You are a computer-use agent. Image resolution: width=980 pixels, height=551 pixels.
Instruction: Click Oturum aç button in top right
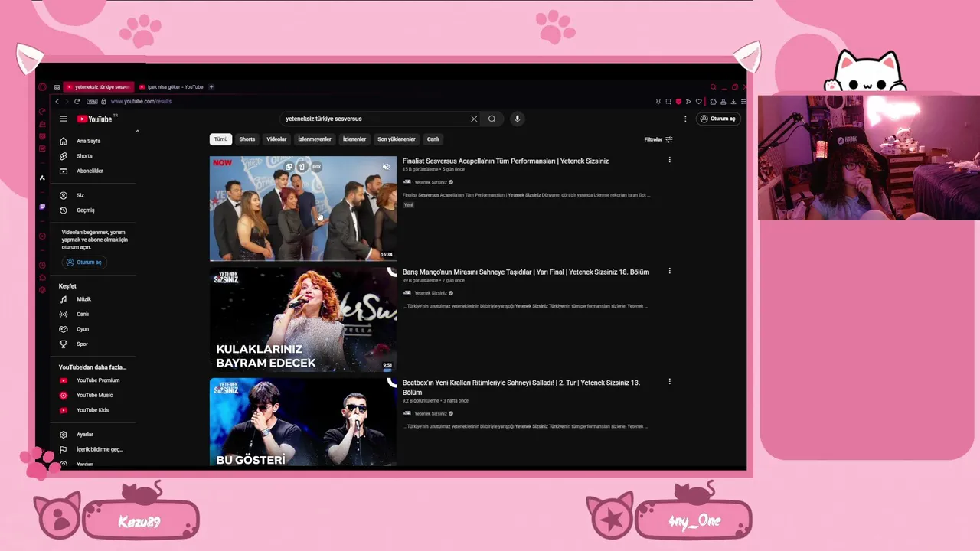pos(717,119)
